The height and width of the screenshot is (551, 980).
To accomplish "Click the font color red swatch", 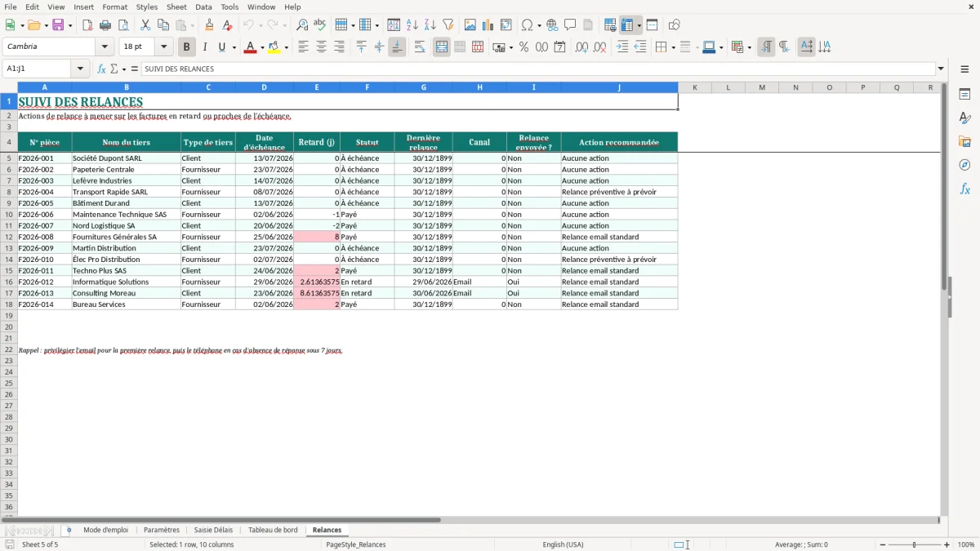I will click(x=250, y=47).
